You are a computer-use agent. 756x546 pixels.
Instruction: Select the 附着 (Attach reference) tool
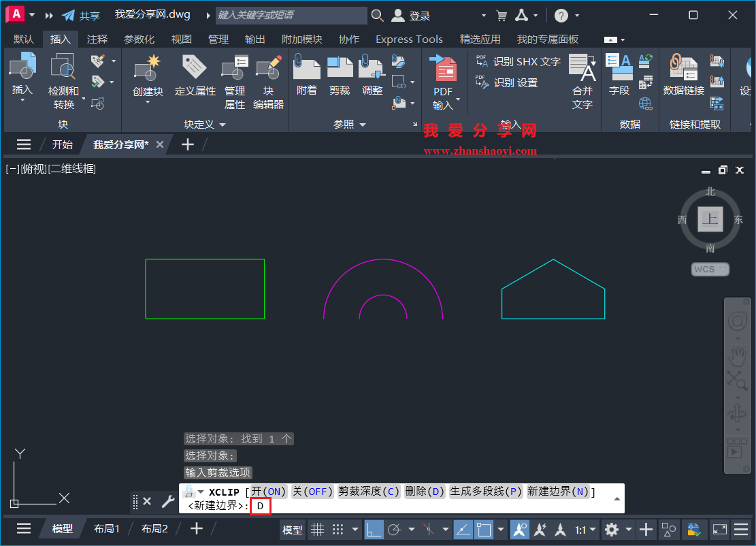click(x=306, y=71)
